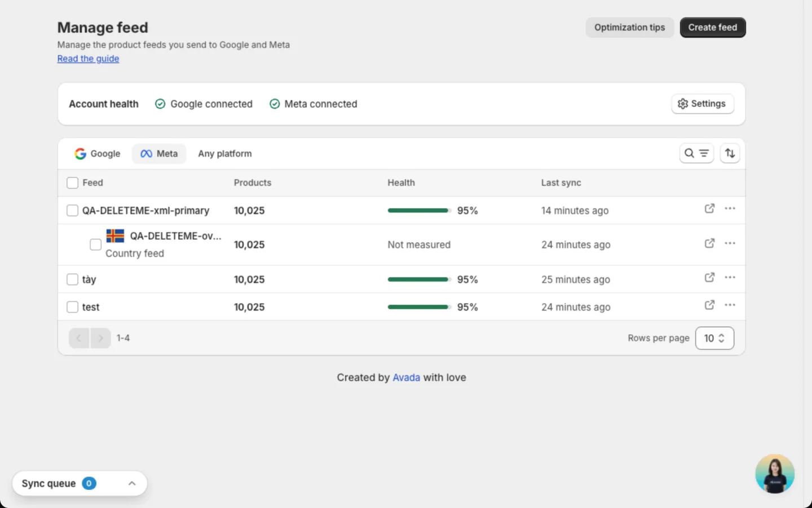Open the support chat avatar
The width and height of the screenshot is (812, 508).
tap(775, 474)
